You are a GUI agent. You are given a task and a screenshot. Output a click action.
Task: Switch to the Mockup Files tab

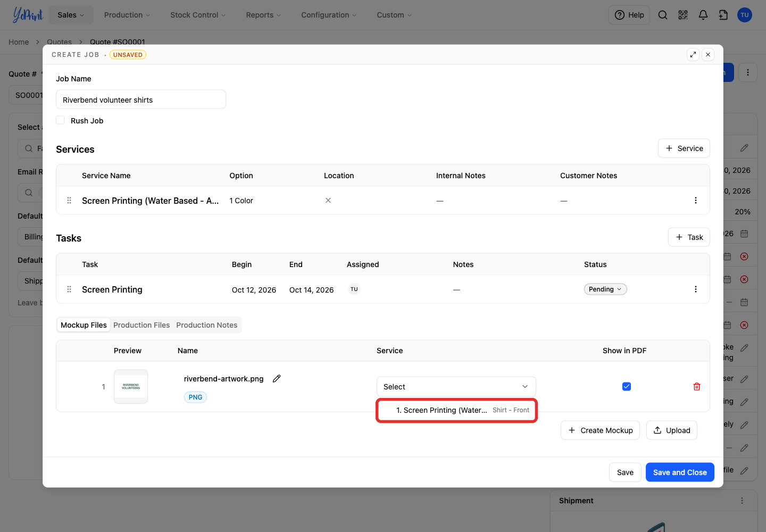coord(84,325)
